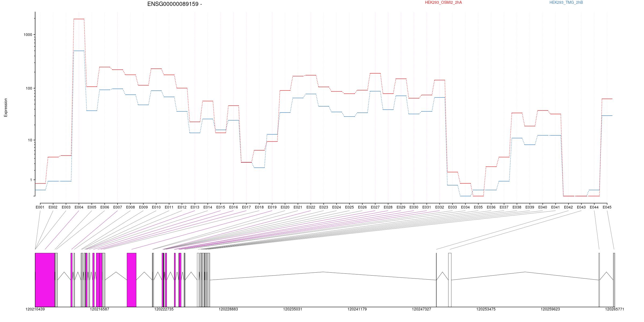644x322 pixels.
Task: Click exon label E008
Action: click(x=130, y=207)
